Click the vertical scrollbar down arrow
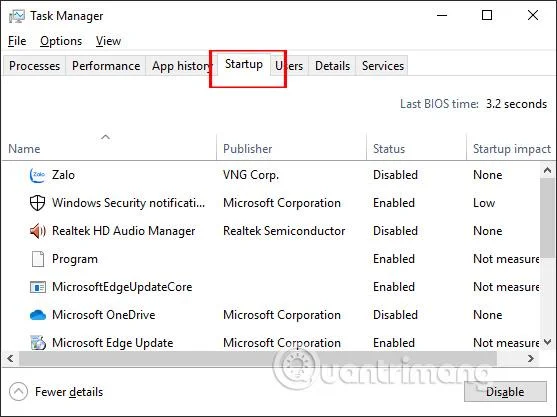557x417 pixels. point(547,342)
